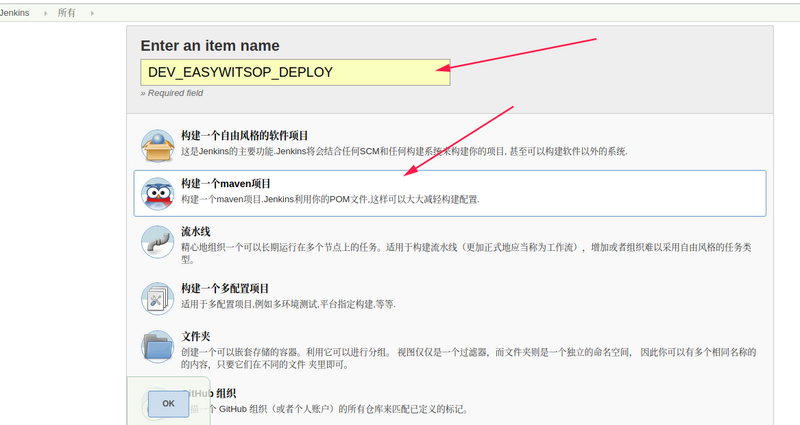Choose 构建一个自由风格的软件项目 title

244,136
